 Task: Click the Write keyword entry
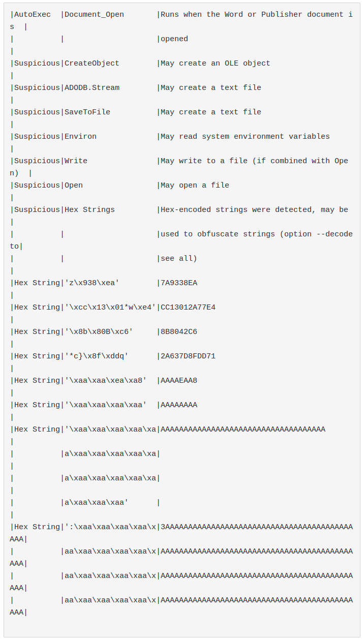(76, 161)
